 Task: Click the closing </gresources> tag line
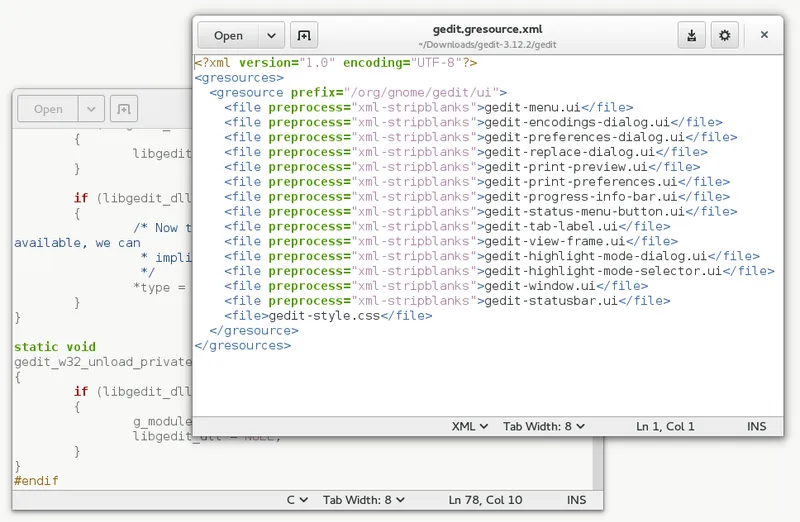coord(242,344)
